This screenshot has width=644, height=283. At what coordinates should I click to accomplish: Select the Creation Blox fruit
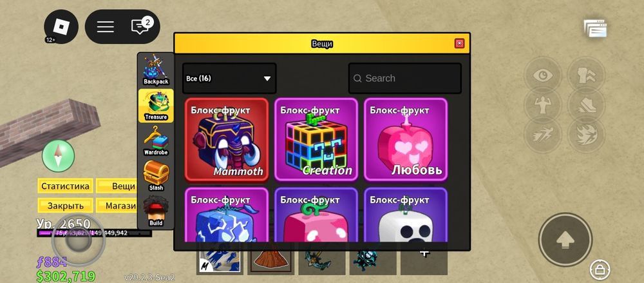pos(316,139)
